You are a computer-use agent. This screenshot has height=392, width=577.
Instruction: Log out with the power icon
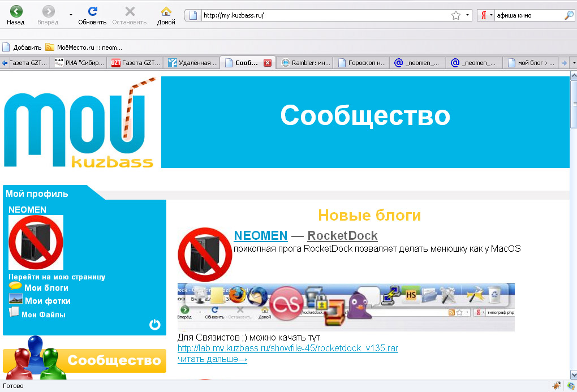155,324
